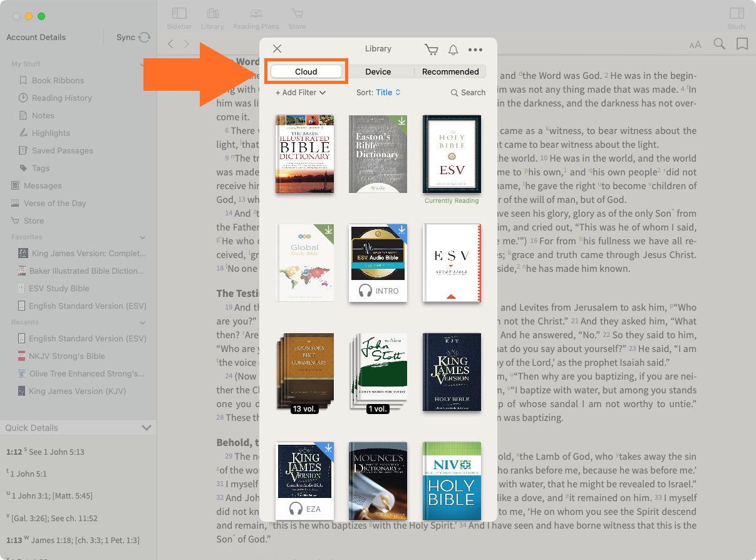Open recent NKJV Strong's Bible
756x560 pixels.
(61, 356)
